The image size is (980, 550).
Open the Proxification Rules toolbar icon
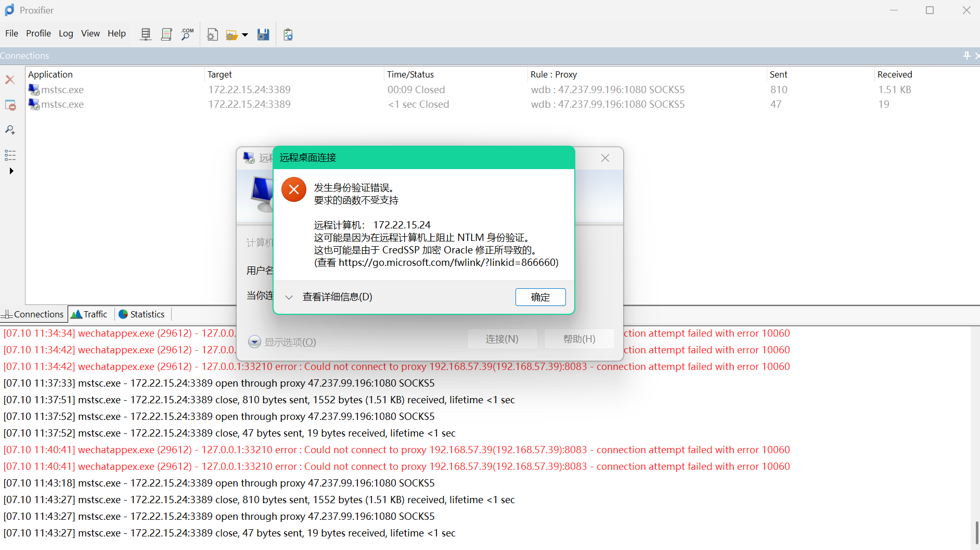166,34
